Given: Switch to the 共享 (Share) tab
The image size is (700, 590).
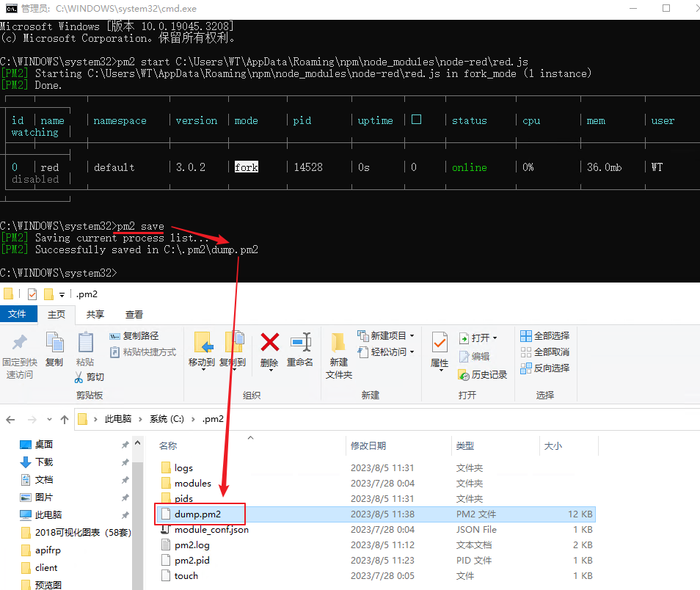Looking at the screenshot, I should 95,314.
